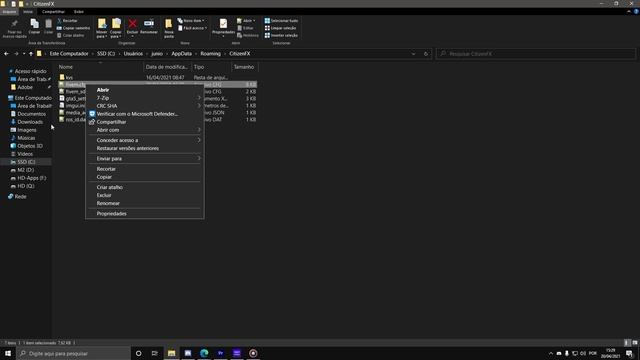Click the taskbar search box
This screenshot has width=640, height=360.
(x=73, y=353)
